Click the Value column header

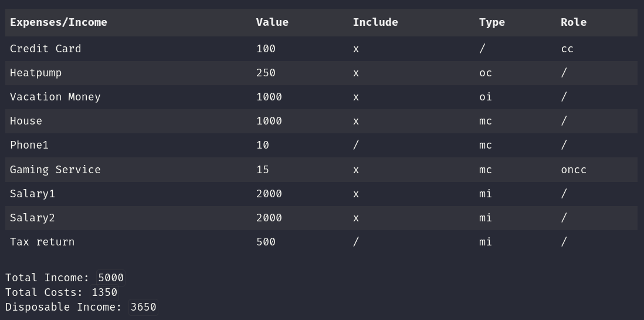(272, 22)
